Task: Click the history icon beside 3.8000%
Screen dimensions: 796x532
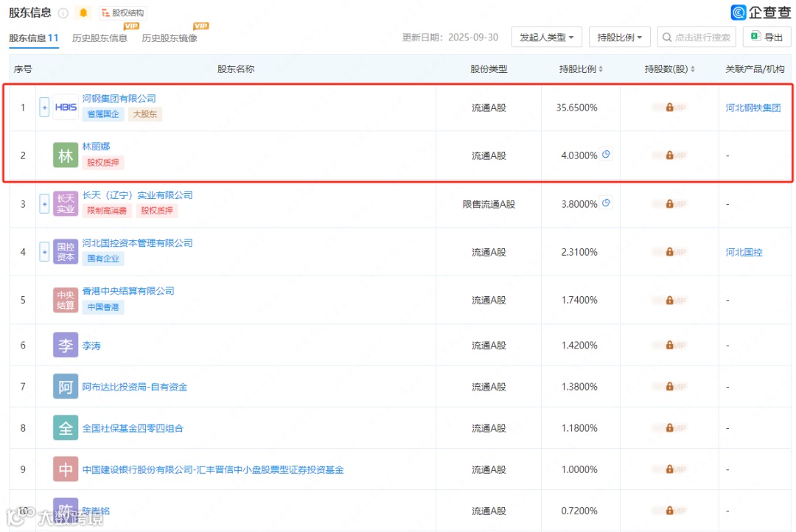Action: (606, 203)
